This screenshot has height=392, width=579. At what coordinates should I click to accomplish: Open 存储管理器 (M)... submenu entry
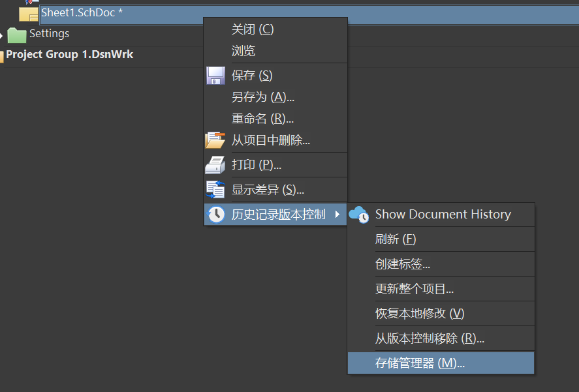[x=441, y=363]
